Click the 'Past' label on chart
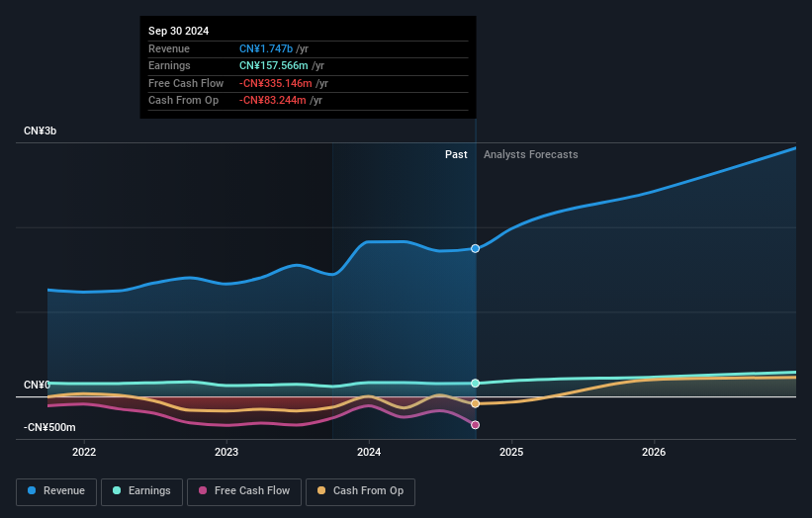The image size is (812, 518). 456,154
